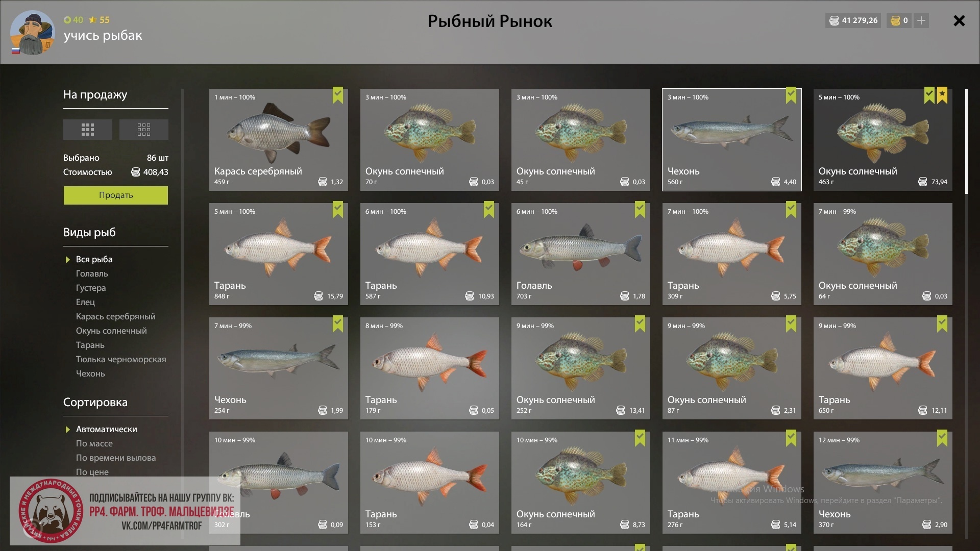
Task: Click the player avatar portrait
Action: [32, 33]
